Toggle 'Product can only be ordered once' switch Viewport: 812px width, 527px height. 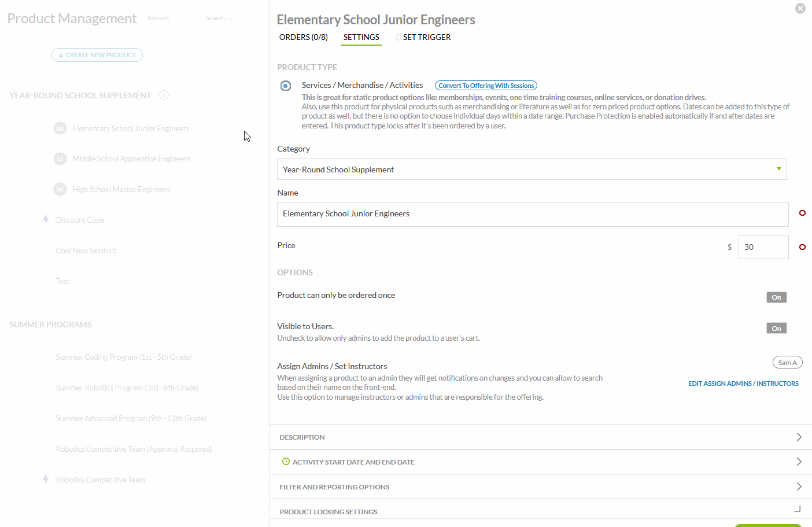(776, 297)
